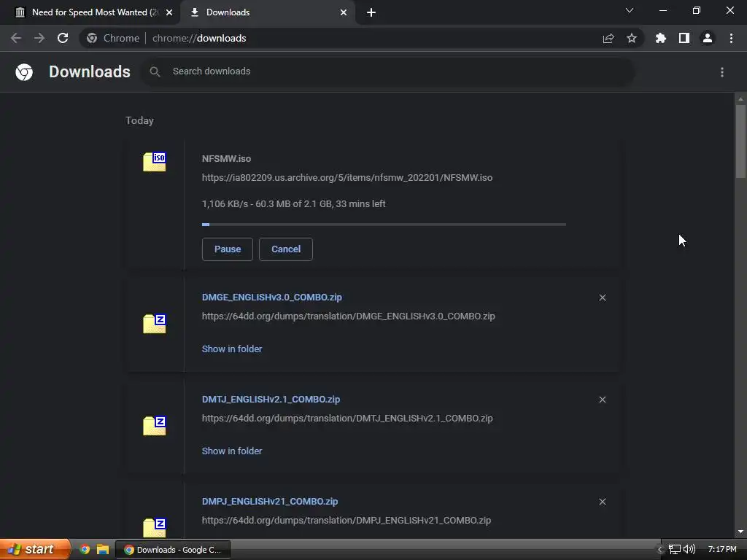Click the Today date heading
This screenshot has height=560, width=747.
[x=139, y=120]
